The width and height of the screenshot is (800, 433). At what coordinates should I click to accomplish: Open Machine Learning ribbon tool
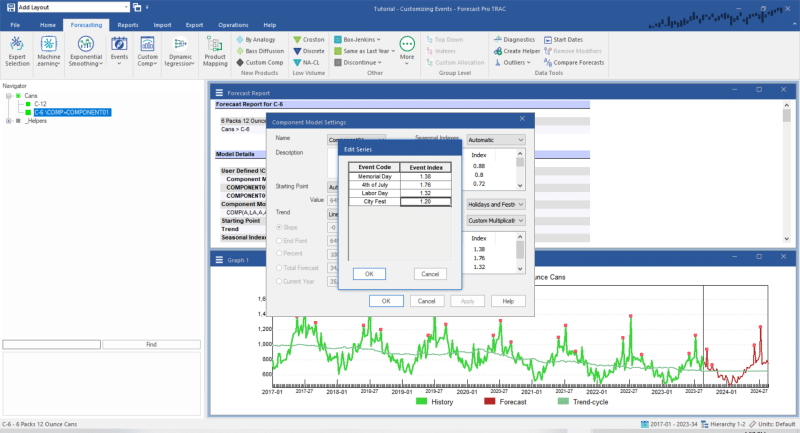tap(48, 52)
